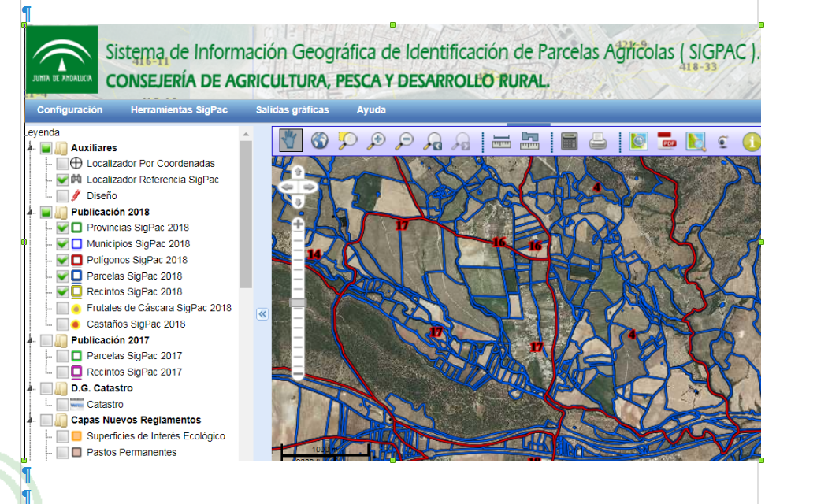
Task: Collapse the Auxiliares tree group
Action: 32,148
